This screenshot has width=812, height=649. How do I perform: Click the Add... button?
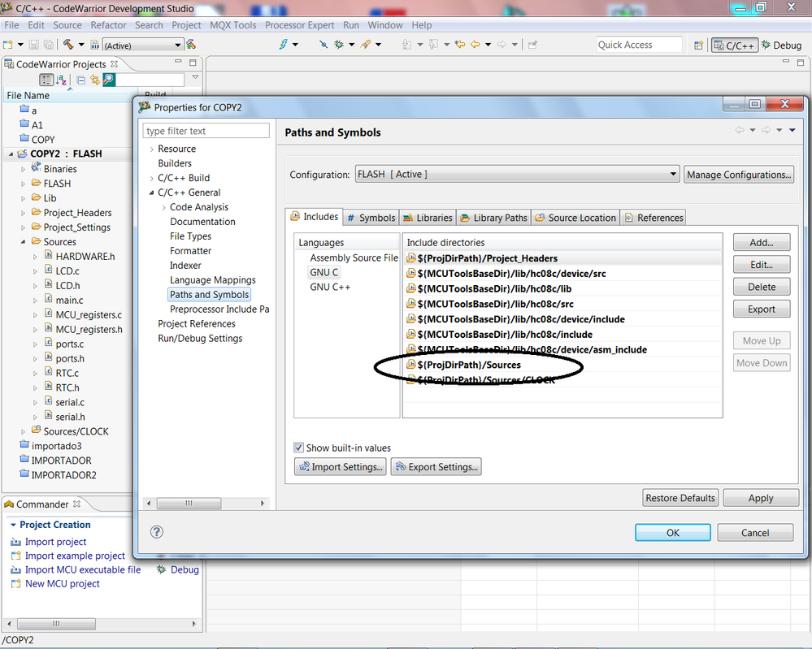[762, 242]
